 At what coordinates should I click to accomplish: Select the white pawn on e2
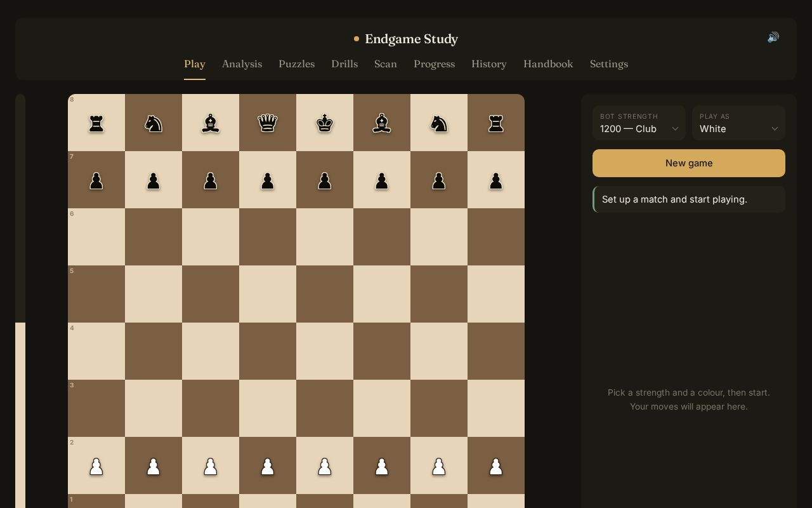[325, 465]
